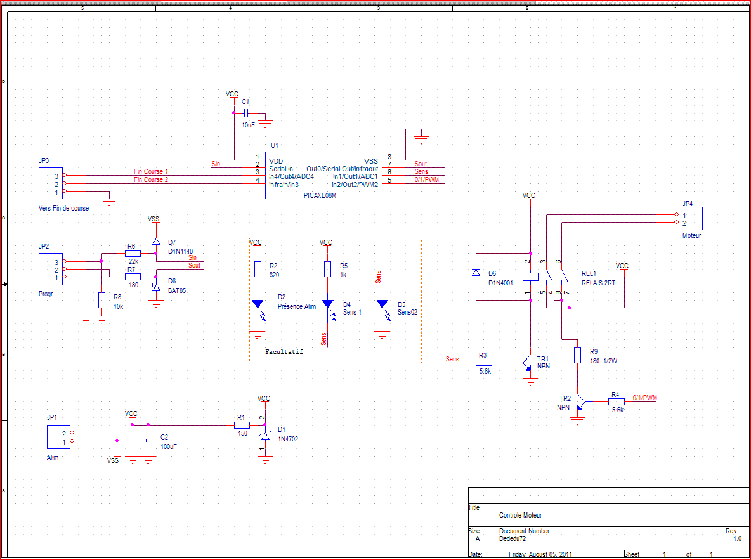751x560 pixels.
Task: Click the Sens net label left of R3
Action: click(x=452, y=359)
